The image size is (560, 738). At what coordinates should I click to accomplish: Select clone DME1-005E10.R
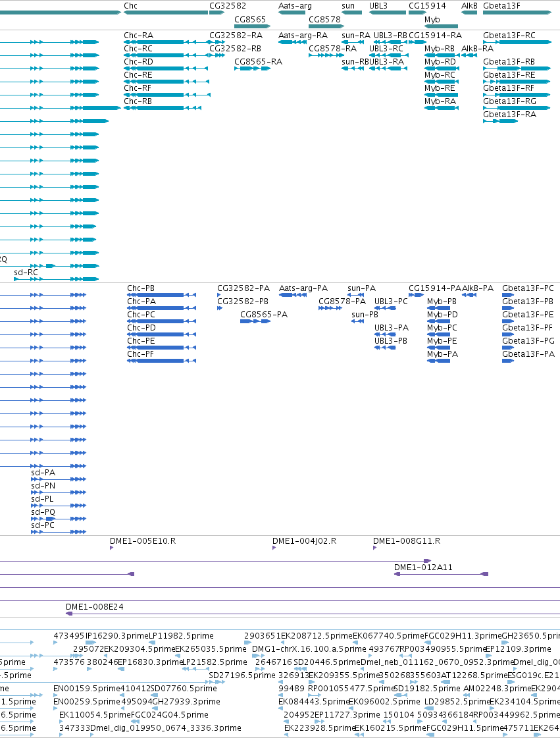pos(143,541)
